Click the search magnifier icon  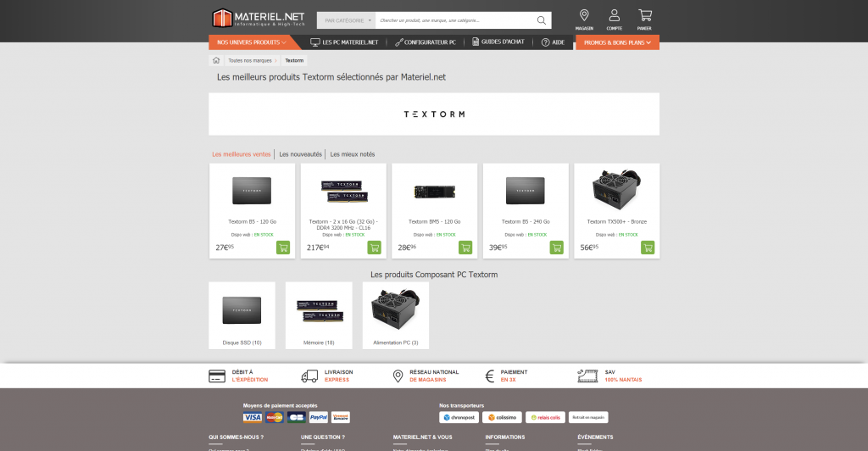click(x=542, y=20)
